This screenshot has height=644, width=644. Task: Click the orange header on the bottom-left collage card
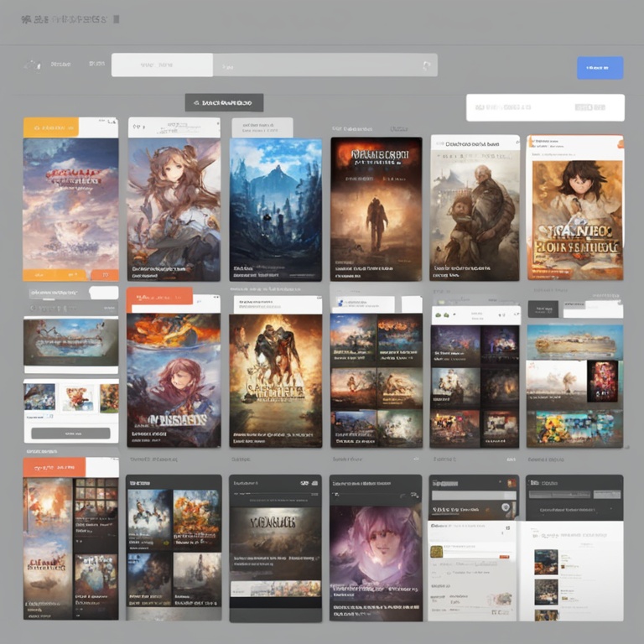(55, 467)
